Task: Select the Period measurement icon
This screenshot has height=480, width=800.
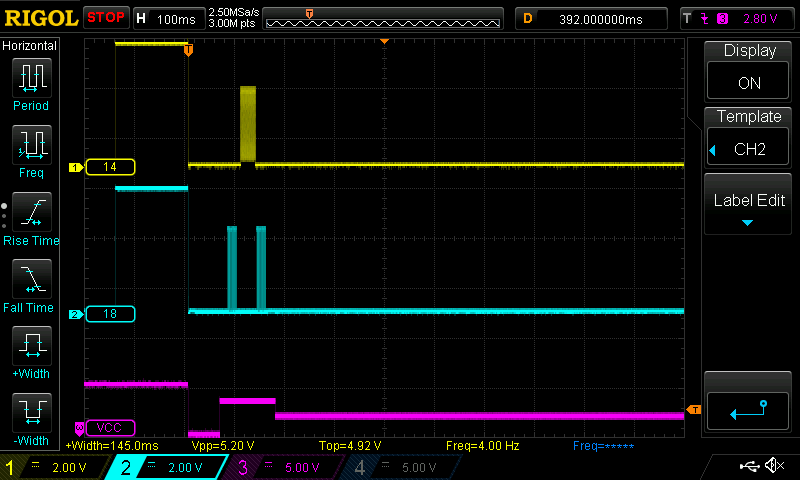Action: tap(31, 78)
